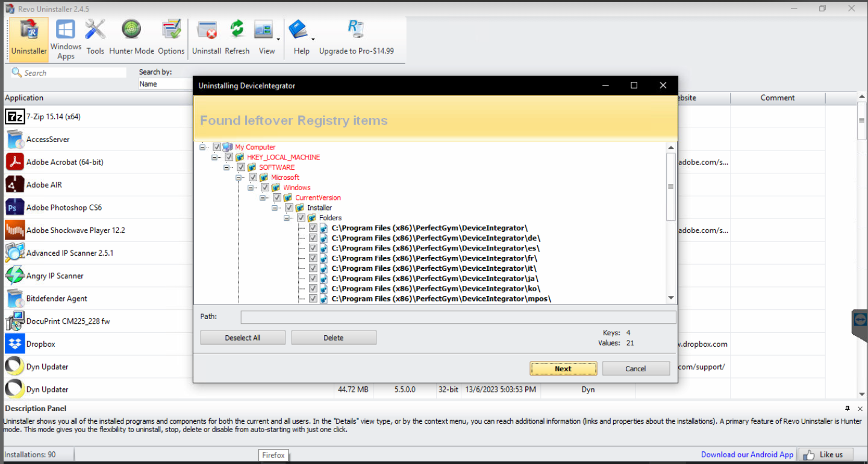868x464 pixels.
Task: Open the Options toolbar icon
Action: point(171,30)
